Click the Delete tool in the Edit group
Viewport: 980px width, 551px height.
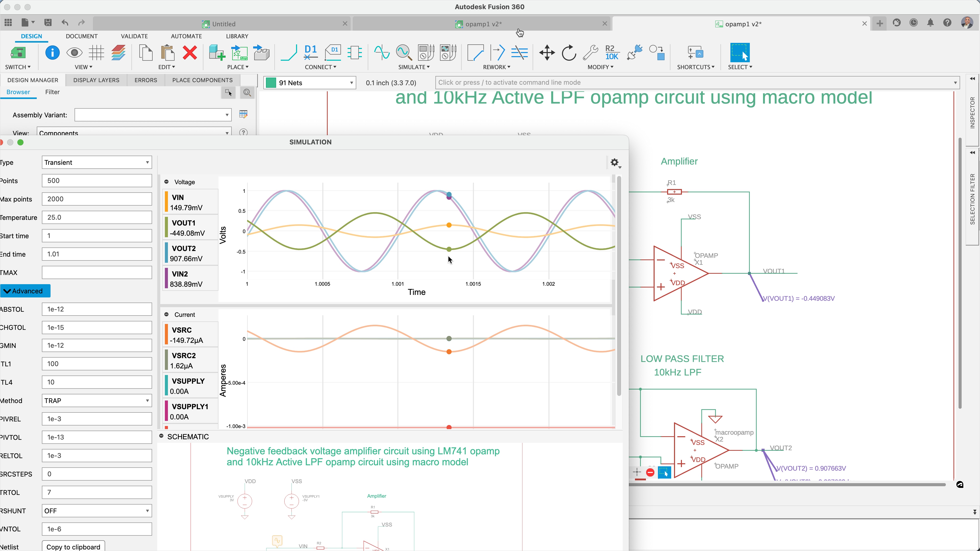[x=189, y=53]
